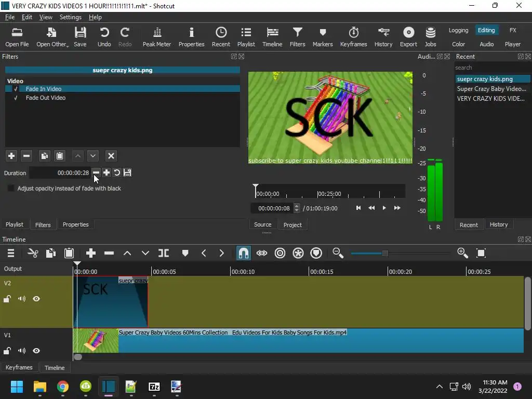Lift clip with timeline up arrow
This screenshot has height=399, width=532.
point(127,253)
